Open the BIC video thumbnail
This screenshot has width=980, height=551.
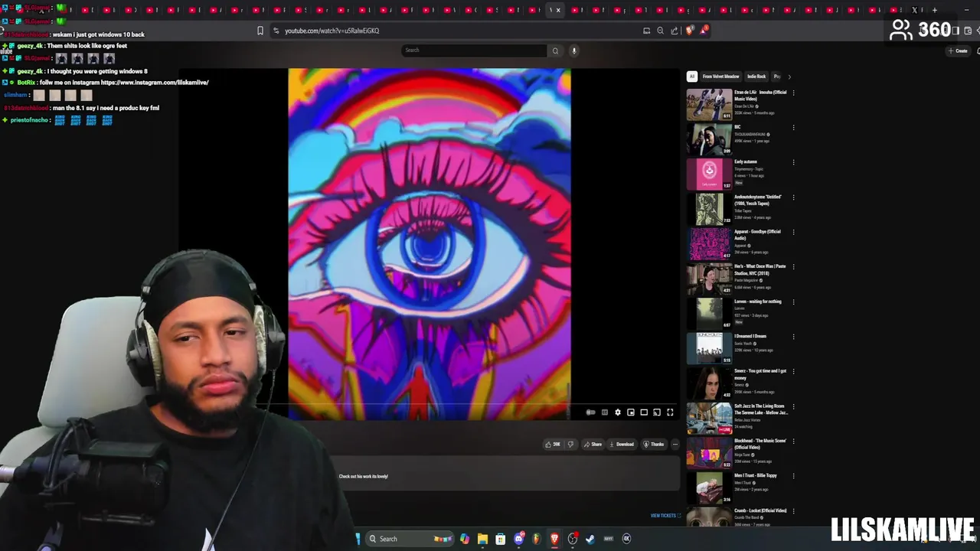[709, 139]
